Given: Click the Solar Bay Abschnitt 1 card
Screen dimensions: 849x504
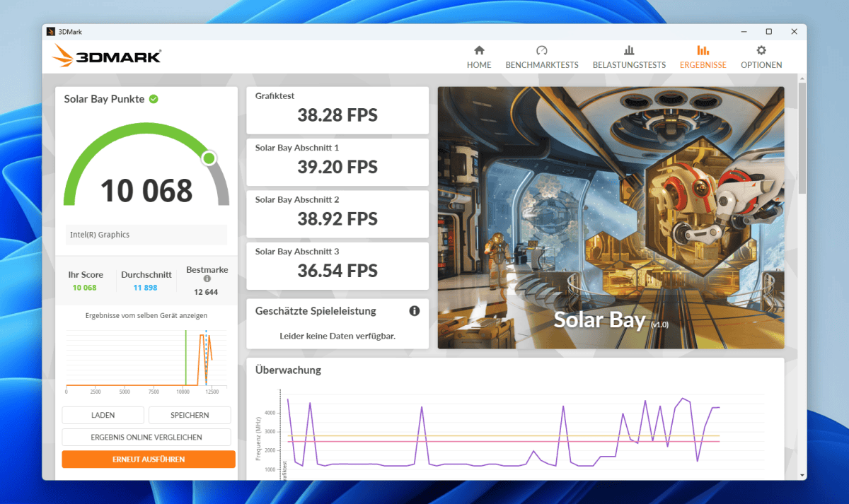Looking at the screenshot, I should [x=337, y=162].
